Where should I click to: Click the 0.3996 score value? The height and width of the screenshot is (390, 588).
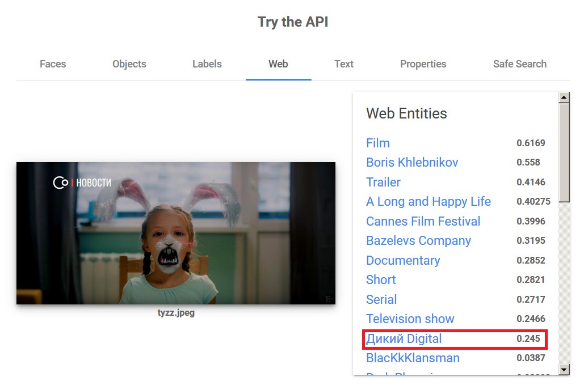(x=531, y=222)
